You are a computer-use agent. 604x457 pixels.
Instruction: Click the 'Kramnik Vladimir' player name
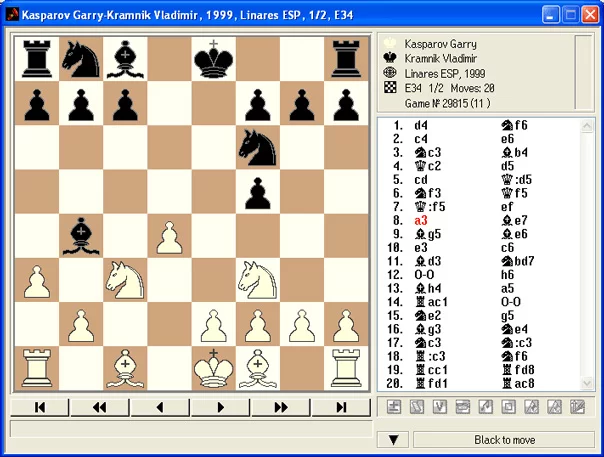(440, 59)
